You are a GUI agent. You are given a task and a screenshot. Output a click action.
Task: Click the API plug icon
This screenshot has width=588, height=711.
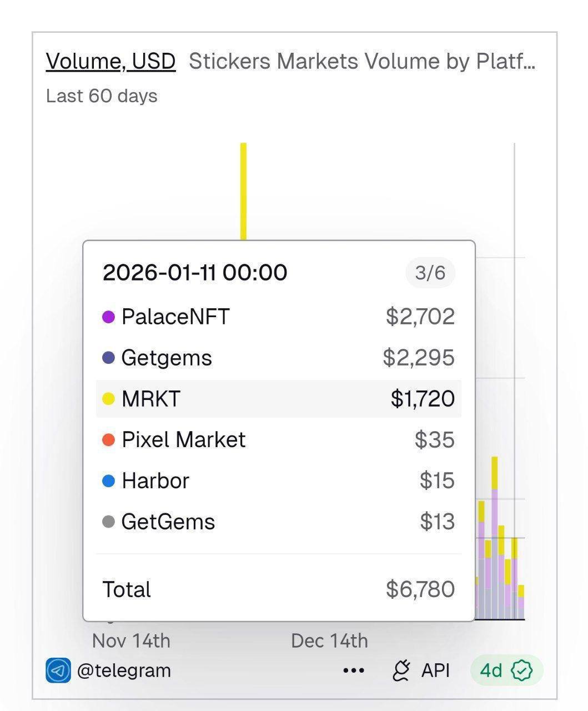(401, 670)
